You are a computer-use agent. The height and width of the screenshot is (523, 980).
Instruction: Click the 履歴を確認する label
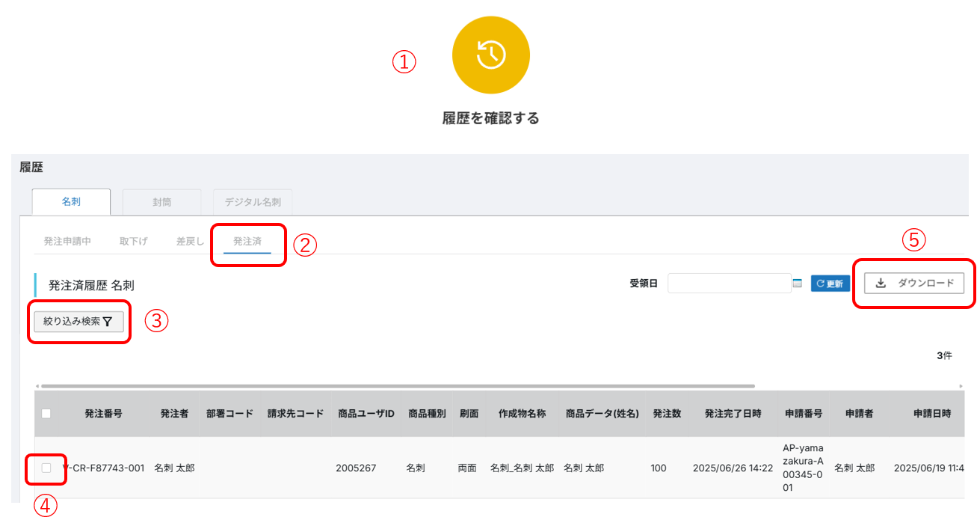pos(490,118)
